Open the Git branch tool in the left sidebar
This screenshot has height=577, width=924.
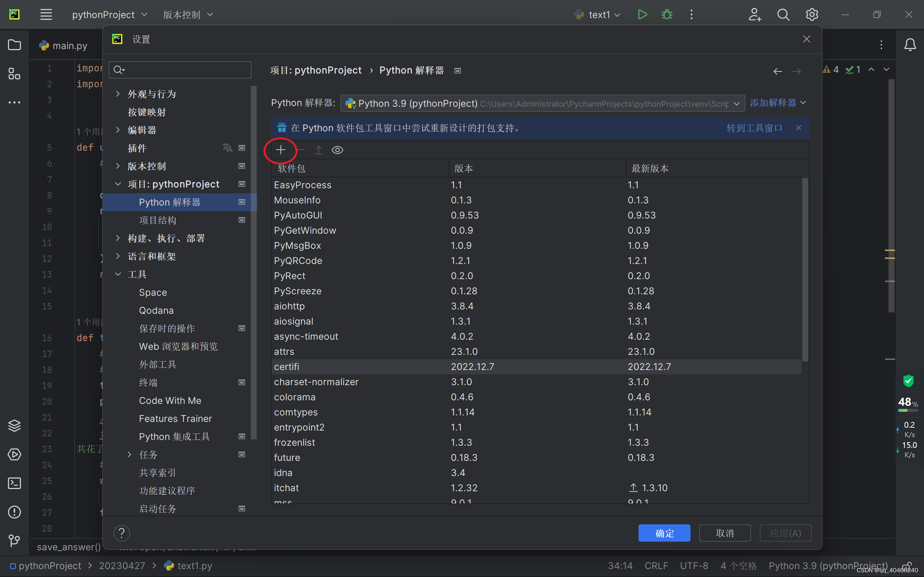pyautogui.click(x=14, y=540)
